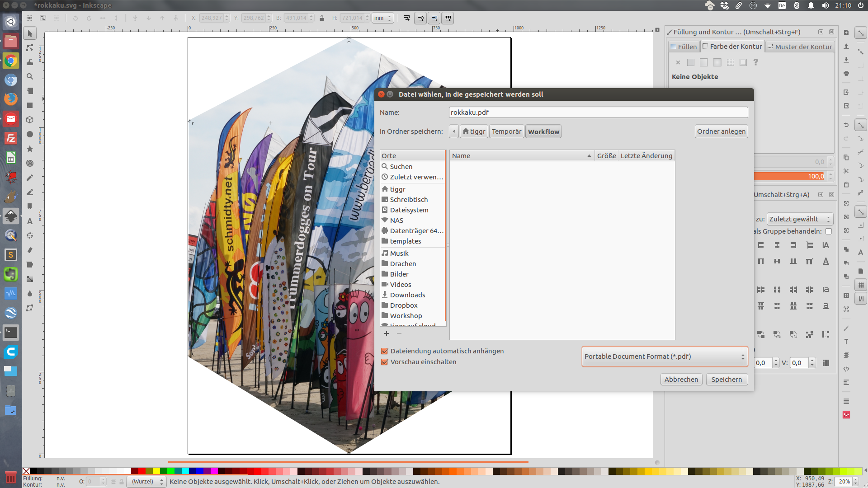Open the Portable Document Format file type dropdown
The image size is (868, 488).
tap(665, 357)
